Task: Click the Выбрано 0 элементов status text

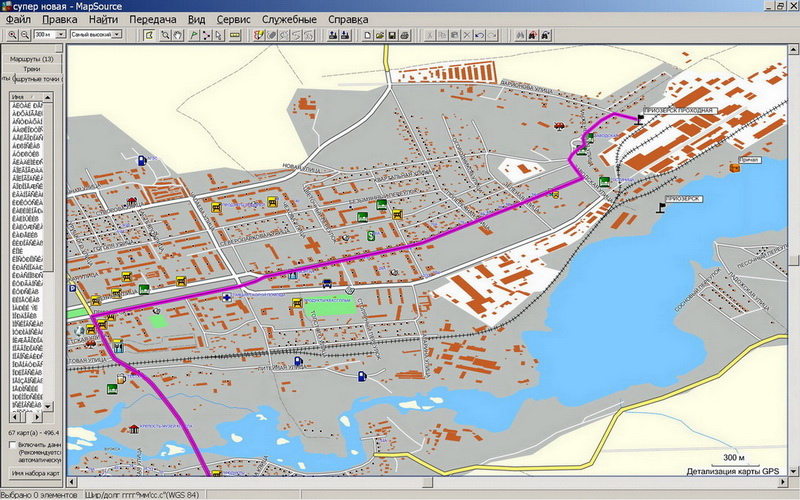Action: pyautogui.click(x=40, y=494)
